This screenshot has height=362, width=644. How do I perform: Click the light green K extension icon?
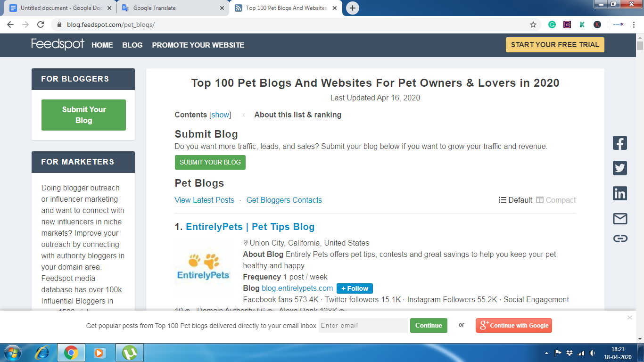582,25
